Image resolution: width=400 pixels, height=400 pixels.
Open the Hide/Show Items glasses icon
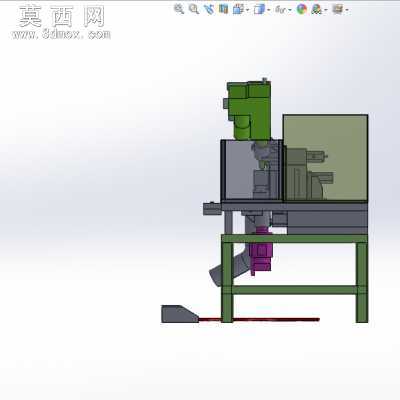(280, 10)
